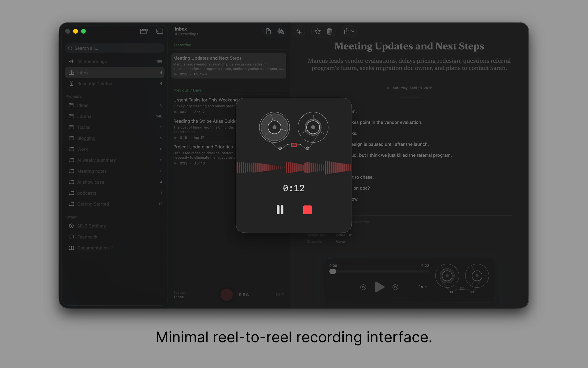Click the yellow minimize window button
The width and height of the screenshot is (588, 368).
point(76,31)
